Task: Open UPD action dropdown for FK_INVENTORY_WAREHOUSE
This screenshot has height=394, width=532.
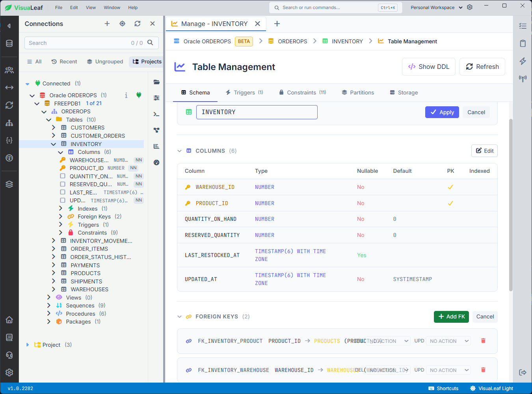Action: [449, 370]
